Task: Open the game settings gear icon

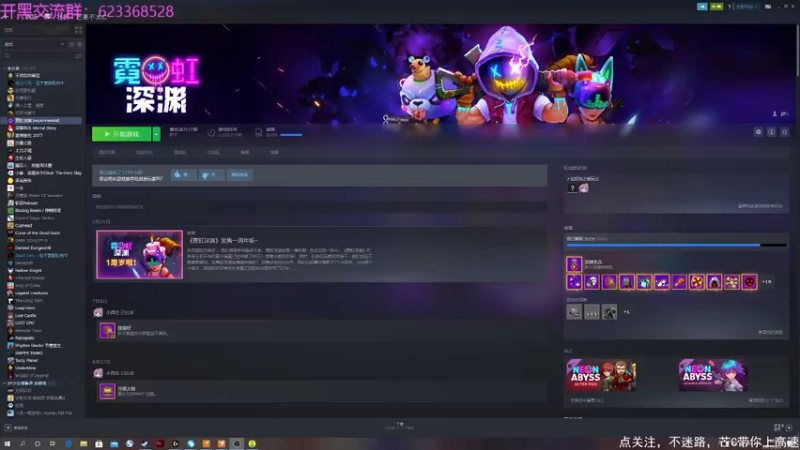Action: (x=758, y=132)
